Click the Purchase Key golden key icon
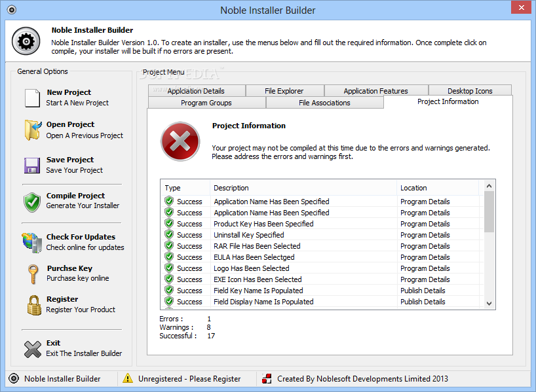This screenshot has width=536, height=392. [x=33, y=274]
